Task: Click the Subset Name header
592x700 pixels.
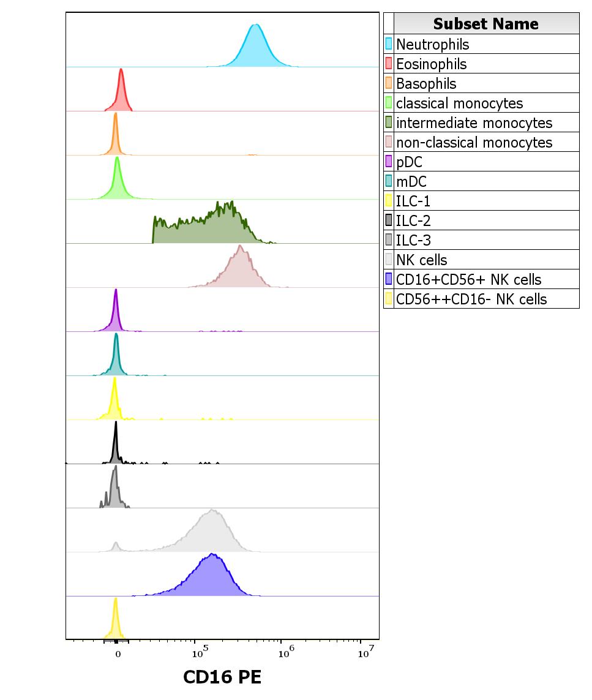Action: click(x=487, y=24)
